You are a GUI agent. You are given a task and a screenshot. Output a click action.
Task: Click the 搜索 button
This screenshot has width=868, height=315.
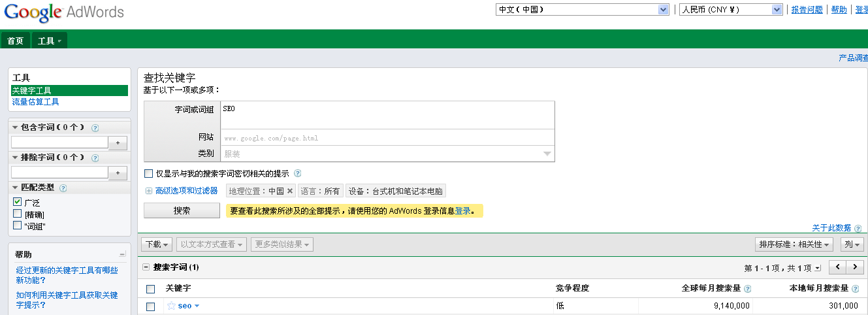tap(182, 210)
